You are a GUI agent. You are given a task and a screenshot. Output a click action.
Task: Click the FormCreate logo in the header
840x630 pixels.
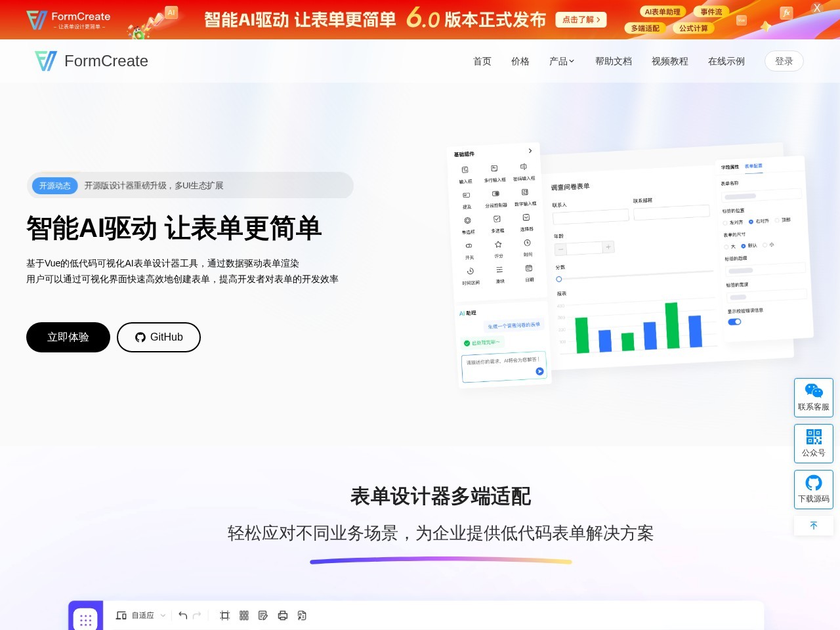(91, 61)
